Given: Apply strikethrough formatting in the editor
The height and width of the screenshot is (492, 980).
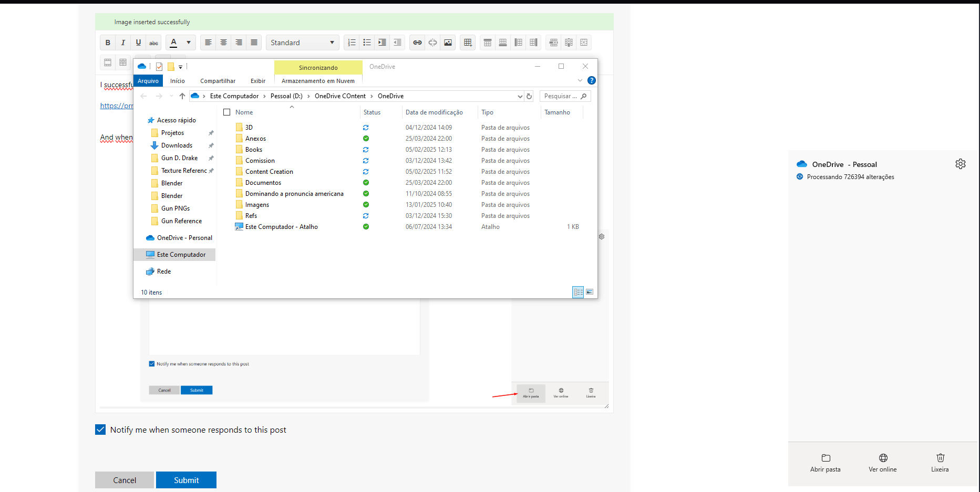Looking at the screenshot, I should tap(153, 43).
